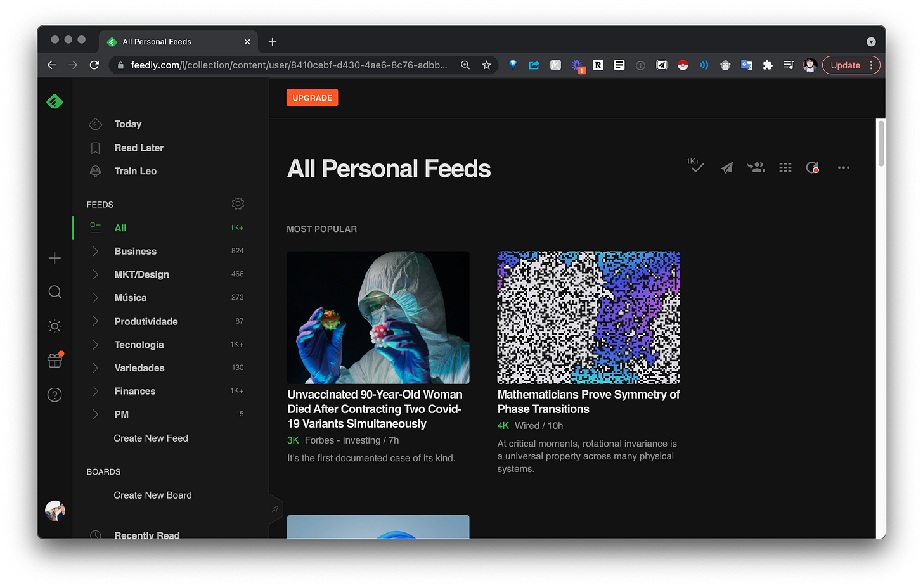This screenshot has width=923, height=588.
Task: Click the Google Translate extension icon
Action: [746, 65]
